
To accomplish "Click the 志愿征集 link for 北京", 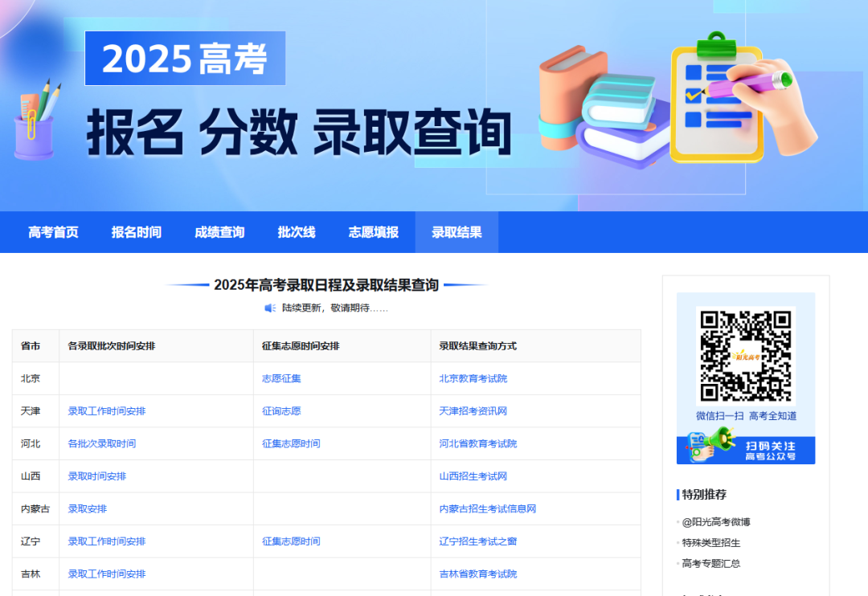I will tap(280, 378).
